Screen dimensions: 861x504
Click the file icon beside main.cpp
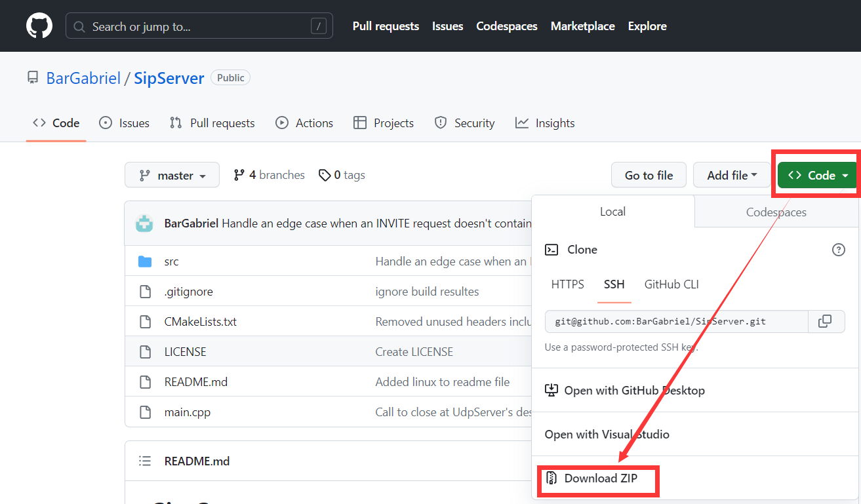pos(145,412)
